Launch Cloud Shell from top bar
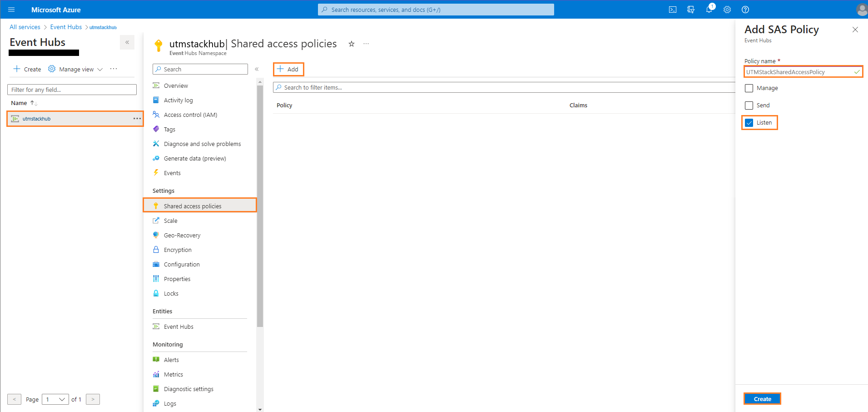868x412 pixels. 673,10
